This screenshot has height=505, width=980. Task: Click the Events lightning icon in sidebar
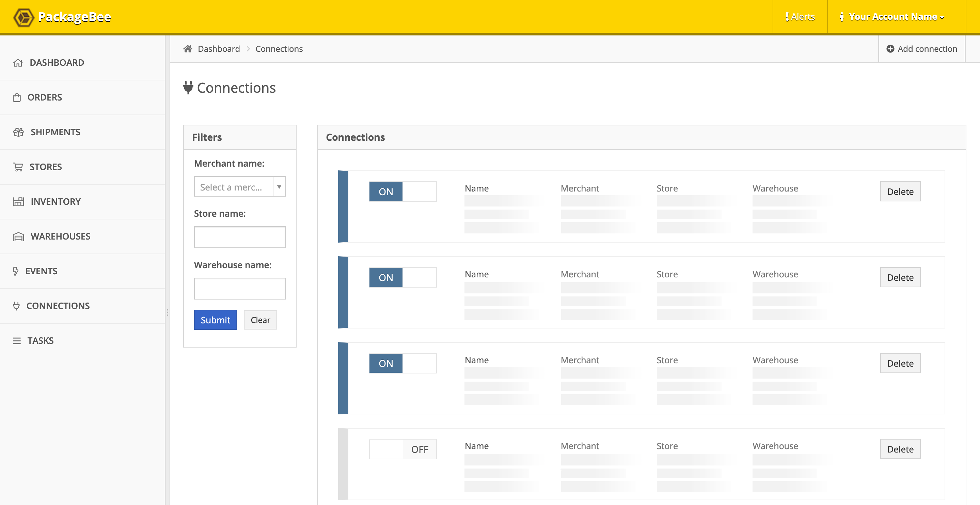tap(16, 271)
